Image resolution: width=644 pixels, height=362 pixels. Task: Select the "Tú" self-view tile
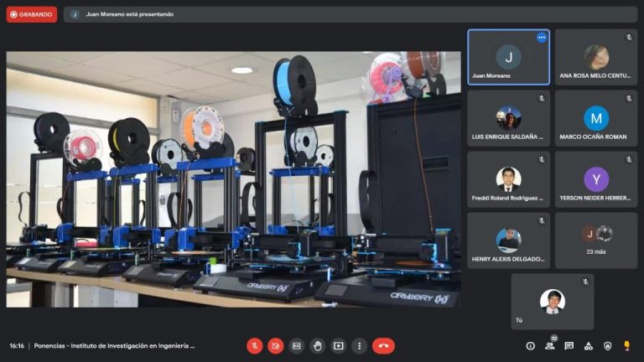point(552,302)
